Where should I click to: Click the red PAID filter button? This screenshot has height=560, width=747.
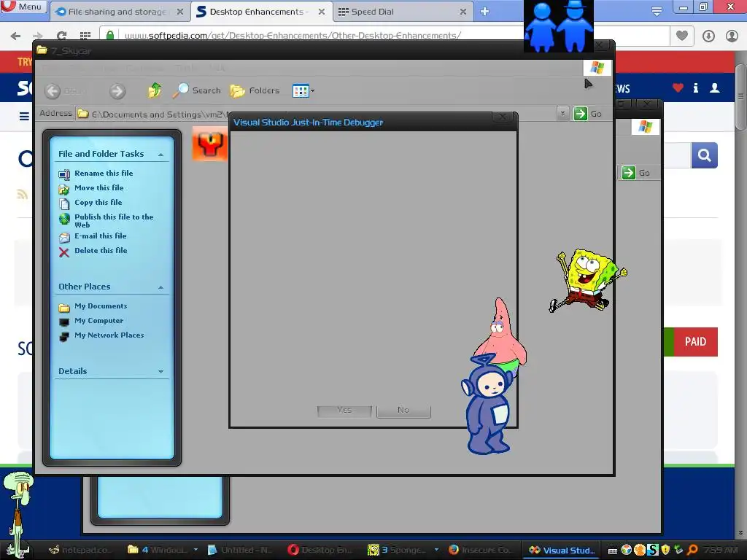695,342
